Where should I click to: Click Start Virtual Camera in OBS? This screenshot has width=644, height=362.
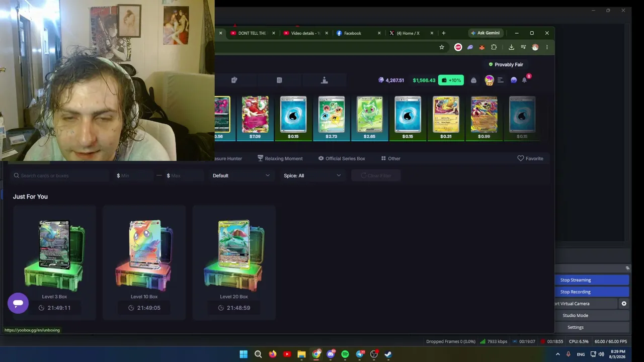tap(586, 304)
